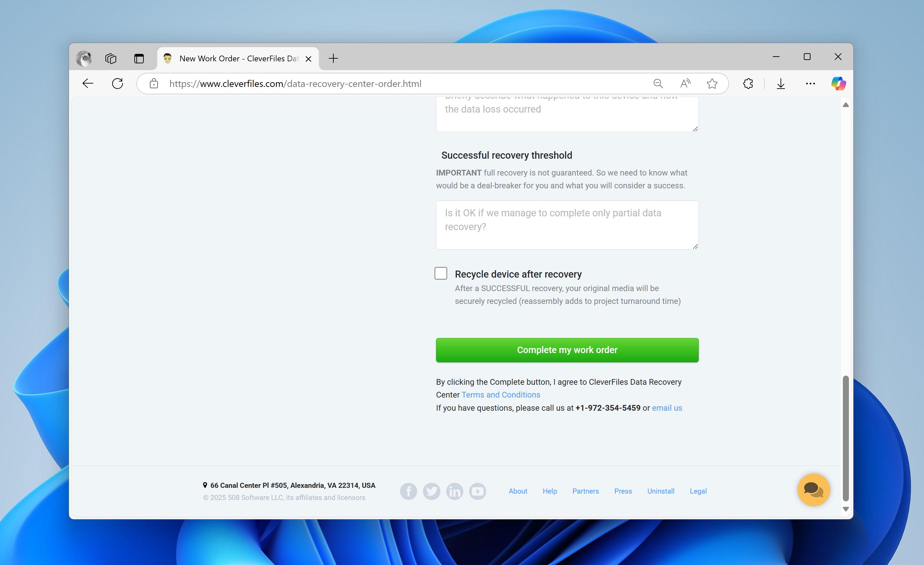The width and height of the screenshot is (924, 565).
Task: Click the browser profile avatar icon
Action: 84,59
